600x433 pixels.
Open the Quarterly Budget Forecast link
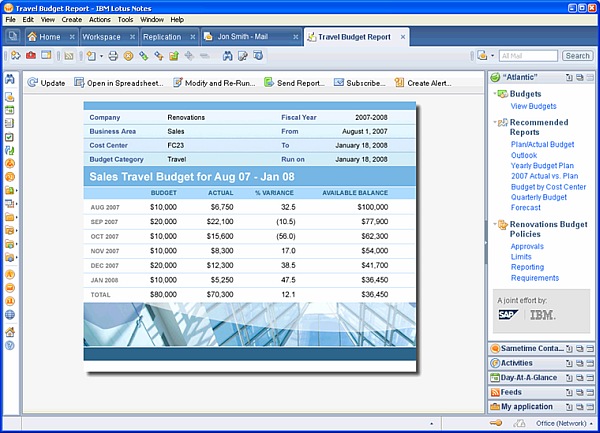point(539,202)
